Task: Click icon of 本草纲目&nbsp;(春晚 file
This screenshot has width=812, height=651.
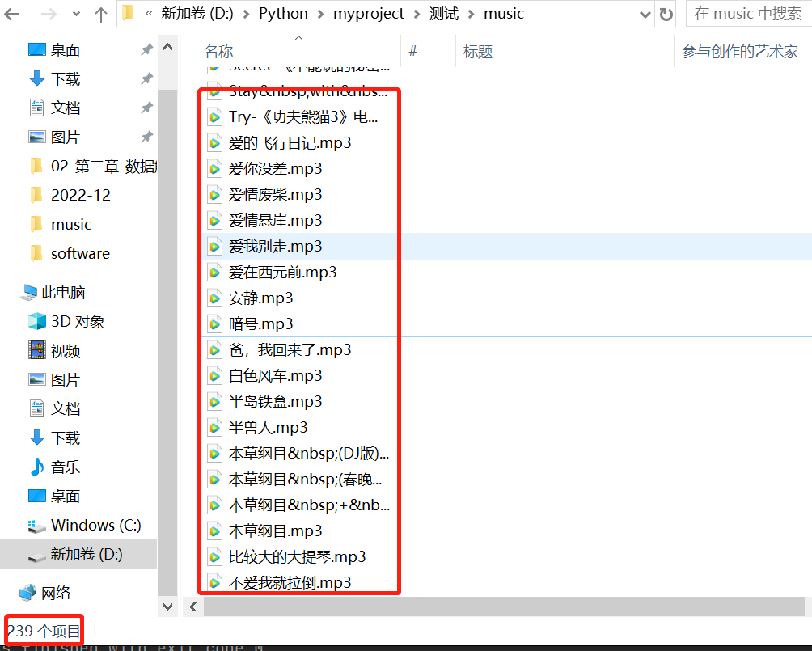Action: click(x=214, y=480)
